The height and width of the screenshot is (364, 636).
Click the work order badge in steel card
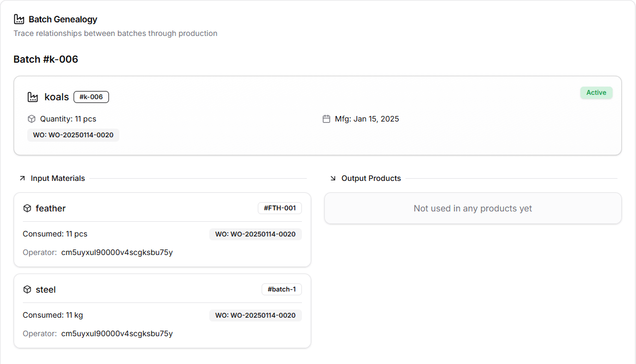tap(255, 316)
